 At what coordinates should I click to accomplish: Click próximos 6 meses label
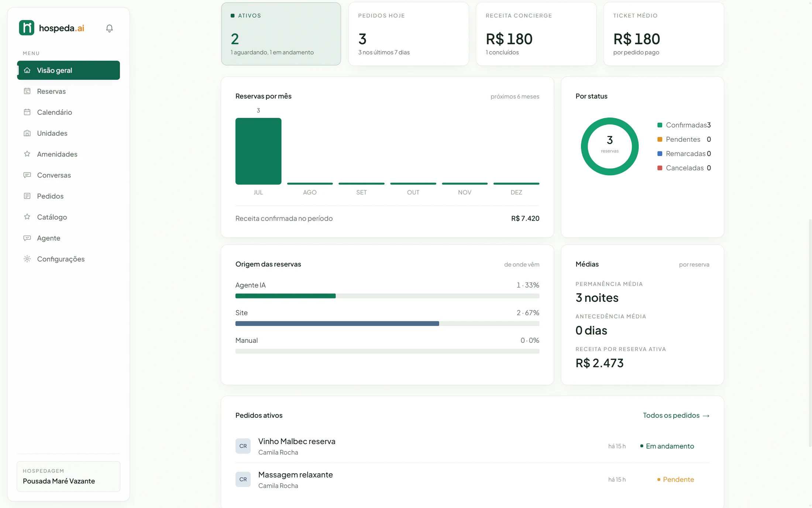click(x=515, y=96)
